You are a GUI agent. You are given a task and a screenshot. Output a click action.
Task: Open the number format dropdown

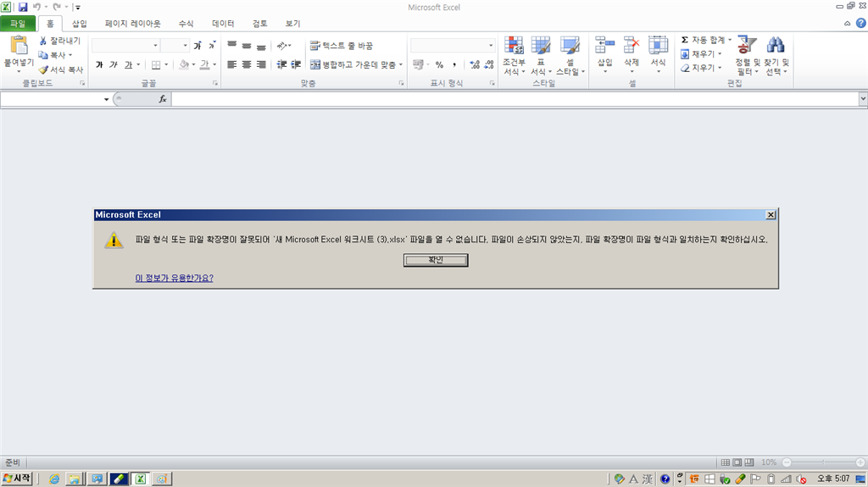coord(491,46)
